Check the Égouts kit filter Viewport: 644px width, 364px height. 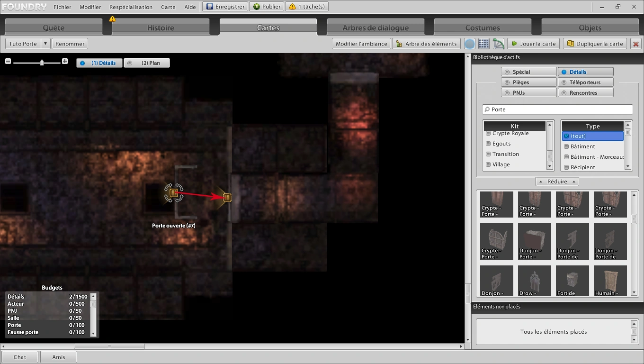click(x=488, y=144)
